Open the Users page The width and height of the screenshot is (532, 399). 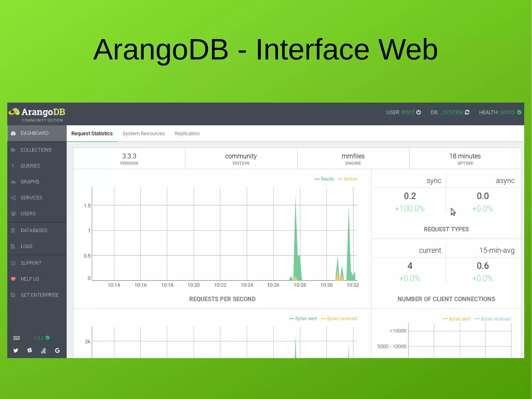[37, 214]
